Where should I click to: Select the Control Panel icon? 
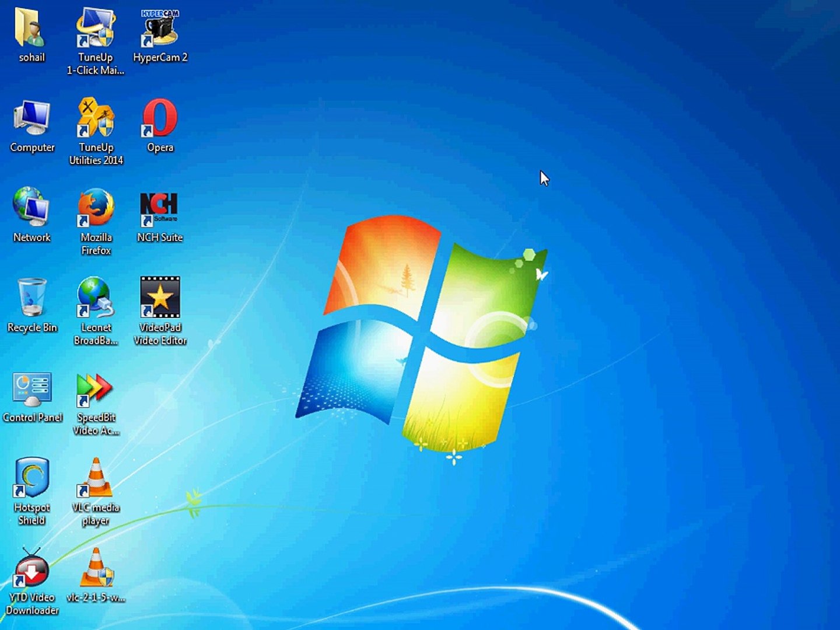pyautogui.click(x=32, y=388)
